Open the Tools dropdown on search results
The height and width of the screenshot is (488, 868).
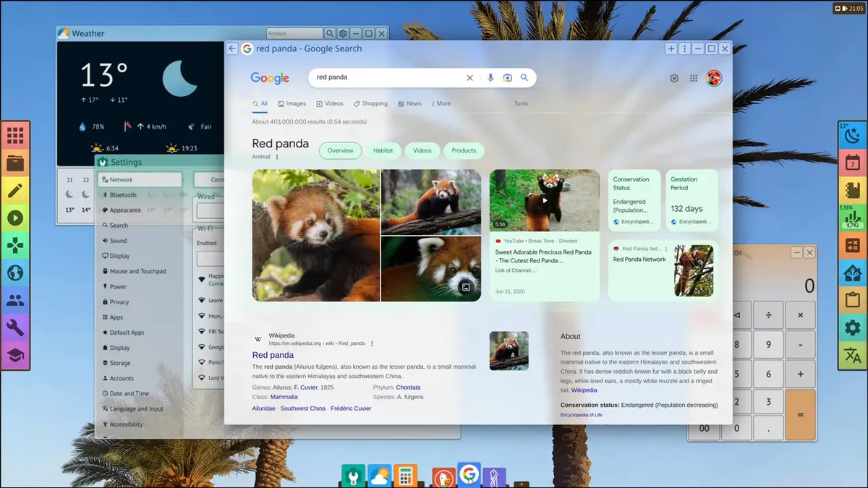click(520, 103)
